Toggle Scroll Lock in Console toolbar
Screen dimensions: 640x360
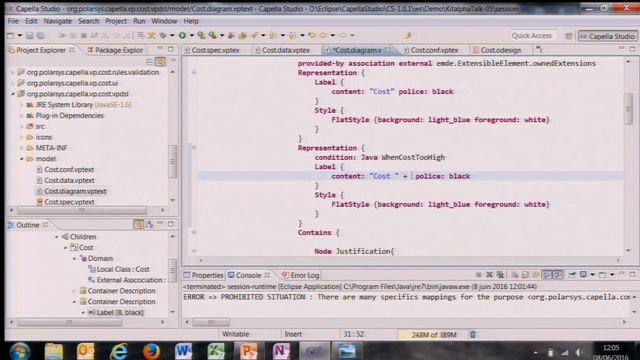pyautogui.click(x=525, y=275)
